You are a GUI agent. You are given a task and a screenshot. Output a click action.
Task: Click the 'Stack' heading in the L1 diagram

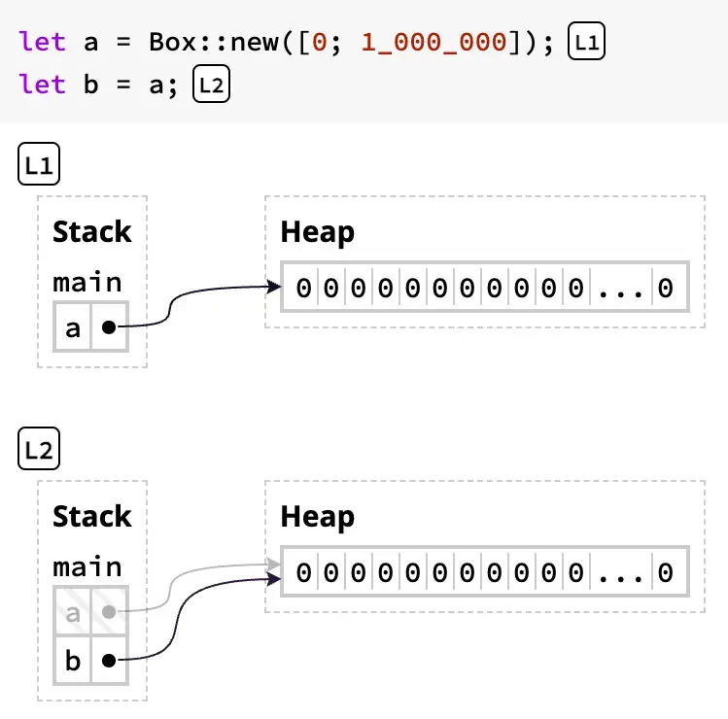tap(91, 232)
